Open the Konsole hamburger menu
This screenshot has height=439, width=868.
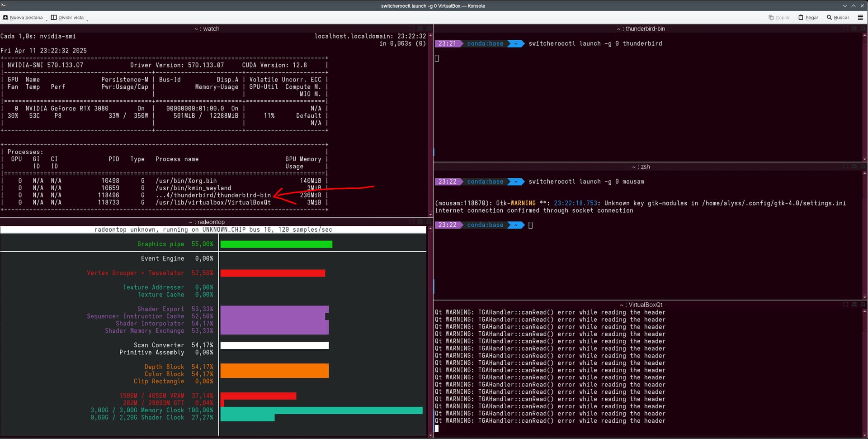(860, 18)
